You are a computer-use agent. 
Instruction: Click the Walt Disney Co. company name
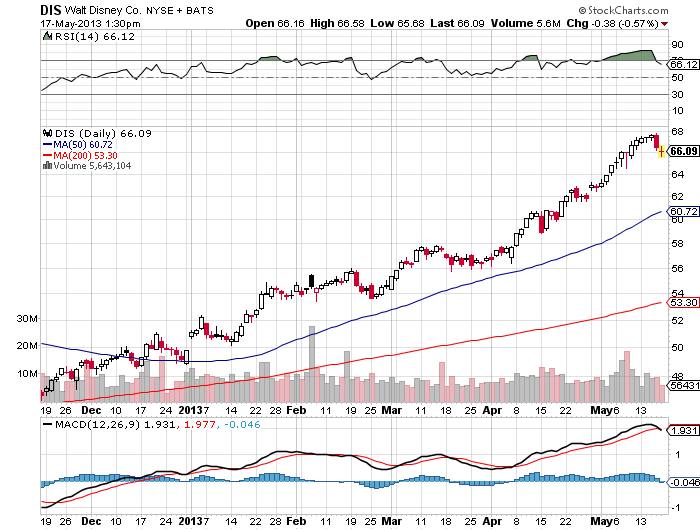pyautogui.click(x=104, y=10)
